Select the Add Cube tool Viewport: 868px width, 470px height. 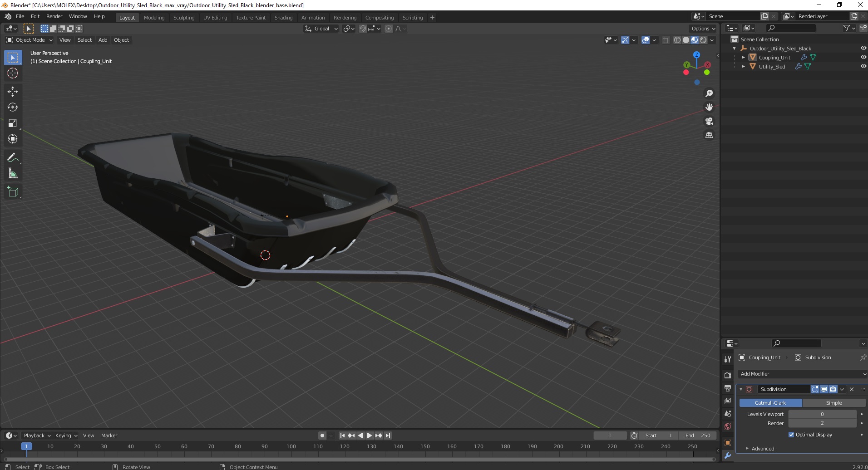13,191
